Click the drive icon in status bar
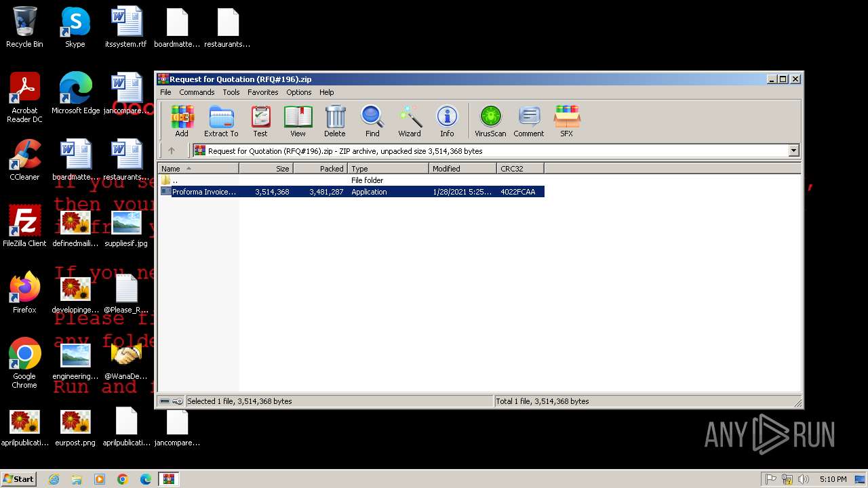The image size is (868, 488). [165, 401]
